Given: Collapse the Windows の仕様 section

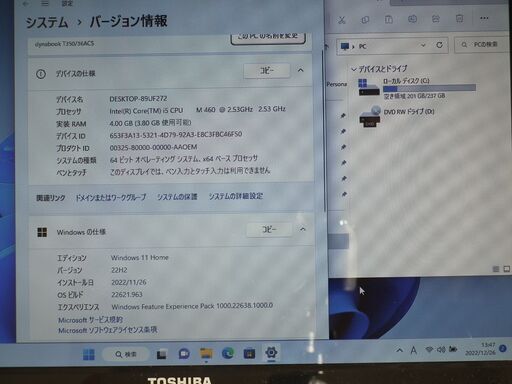Looking at the screenshot, I should tap(303, 229).
